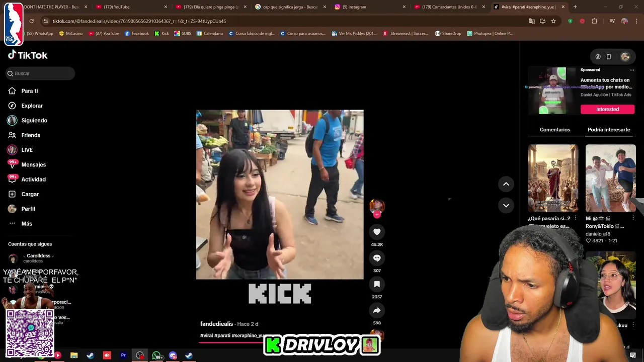
Task: Open ShareDrop bookmark
Action: click(x=448, y=34)
